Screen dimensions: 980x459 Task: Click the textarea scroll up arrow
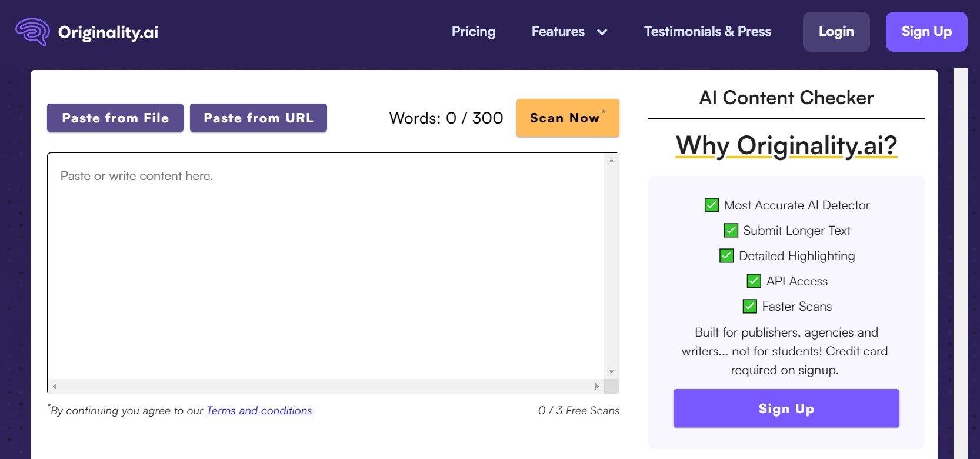pyautogui.click(x=612, y=161)
